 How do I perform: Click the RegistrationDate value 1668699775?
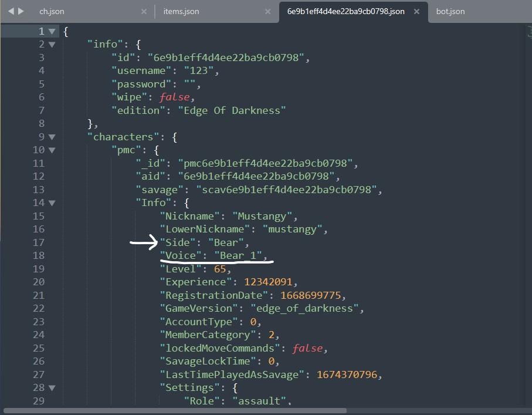(x=310, y=295)
